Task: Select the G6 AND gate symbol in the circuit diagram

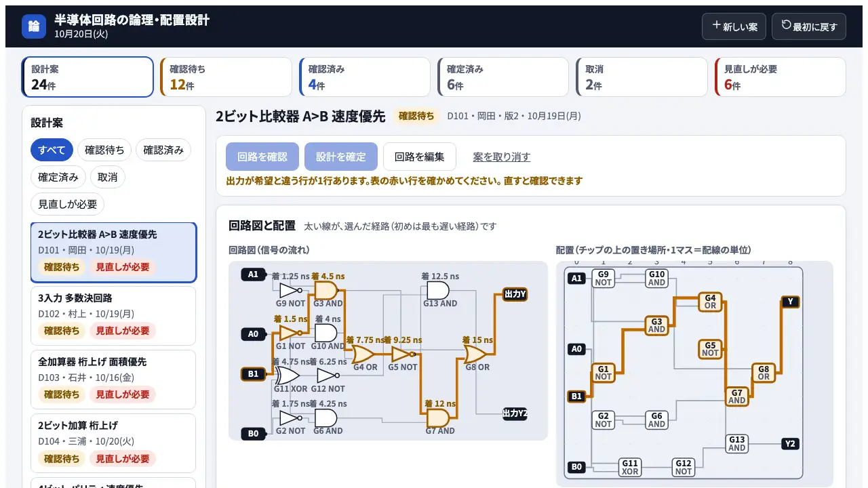Action: pyautogui.click(x=326, y=418)
